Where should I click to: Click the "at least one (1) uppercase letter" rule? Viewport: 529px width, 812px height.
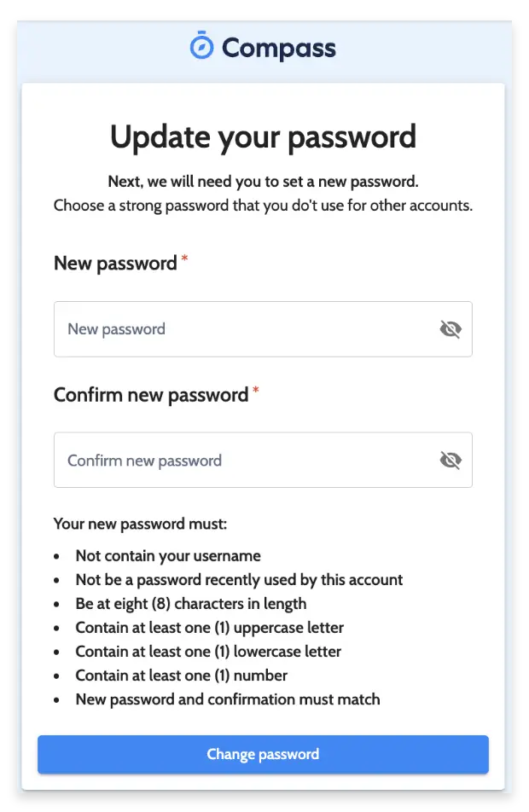[x=209, y=628]
